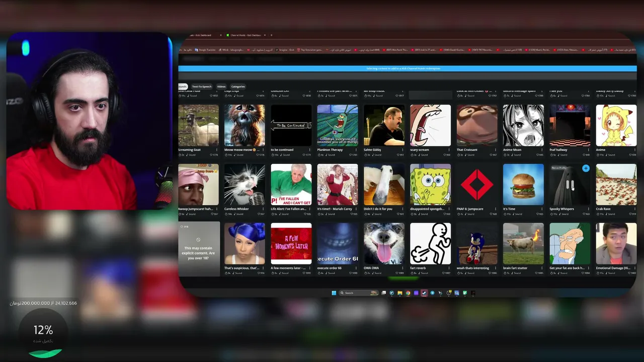
Task: Like the Screaming Goat sound
Action: tap(211, 155)
